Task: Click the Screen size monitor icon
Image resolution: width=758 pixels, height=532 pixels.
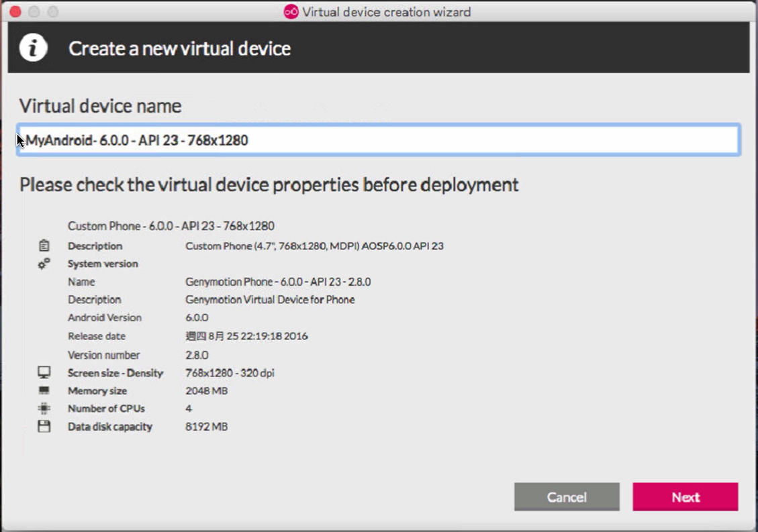Action: (x=44, y=372)
